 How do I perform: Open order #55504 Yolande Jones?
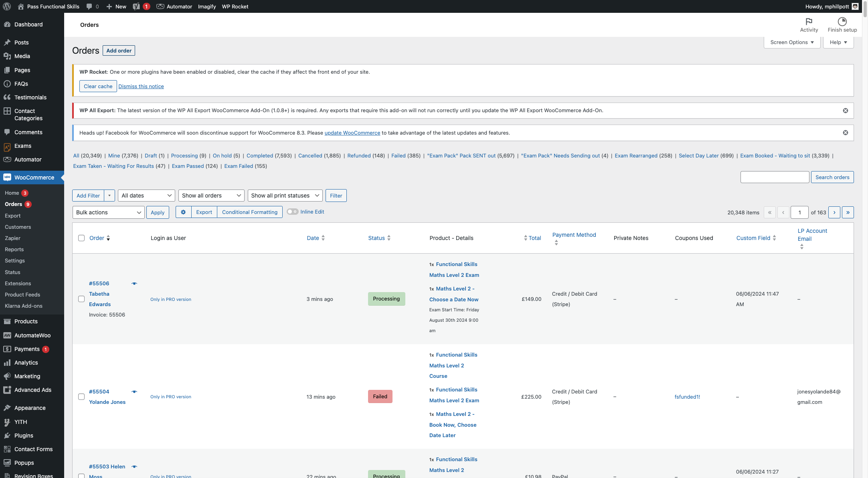tap(107, 397)
